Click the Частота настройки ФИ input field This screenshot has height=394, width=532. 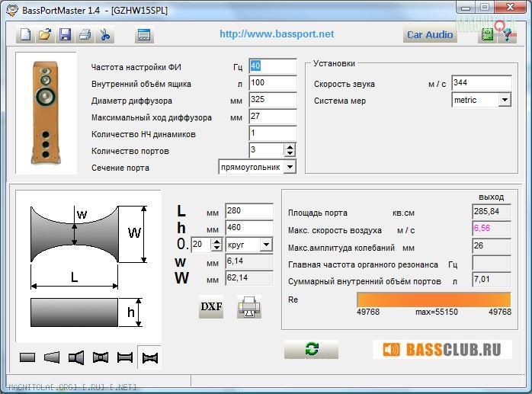click(273, 66)
